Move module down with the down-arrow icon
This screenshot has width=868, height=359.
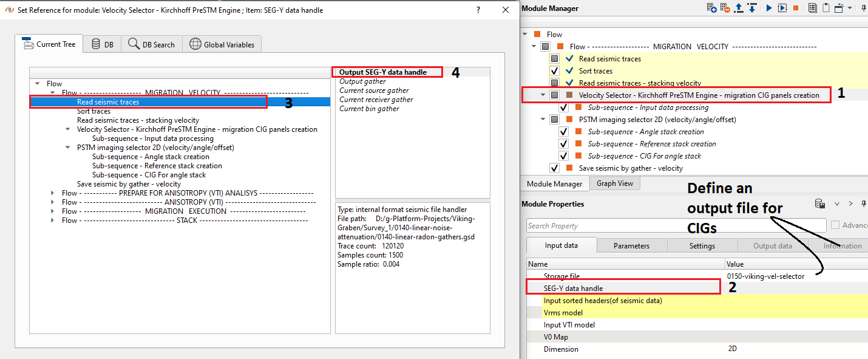[752, 9]
